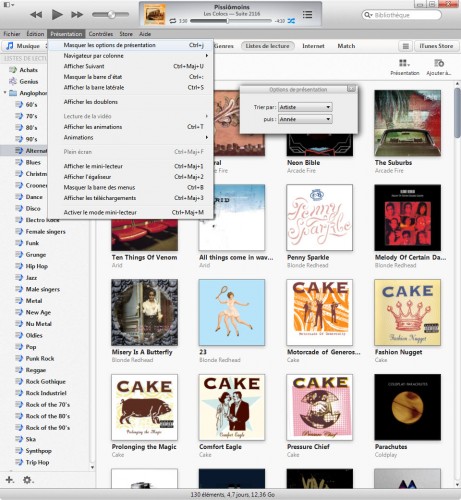The height and width of the screenshot is (500, 461).
Task: Open The Suburbs album cover
Action: click(x=407, y=123)
